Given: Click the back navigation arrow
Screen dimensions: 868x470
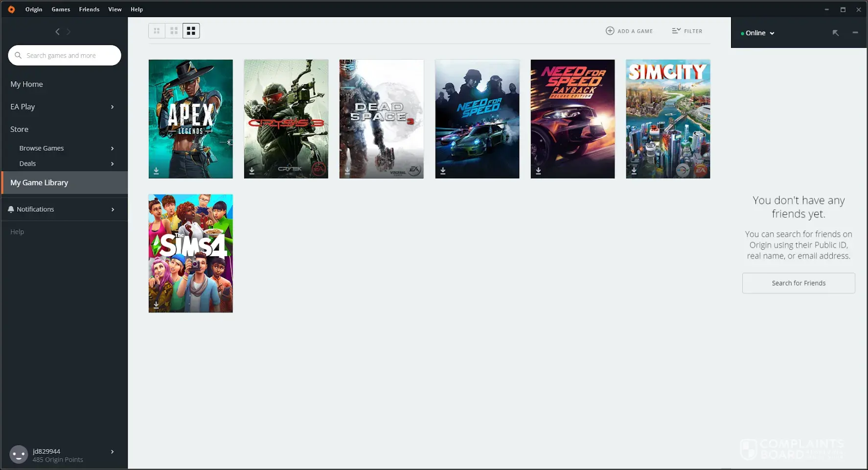Looking at the screenshot, I should (57, 32).
